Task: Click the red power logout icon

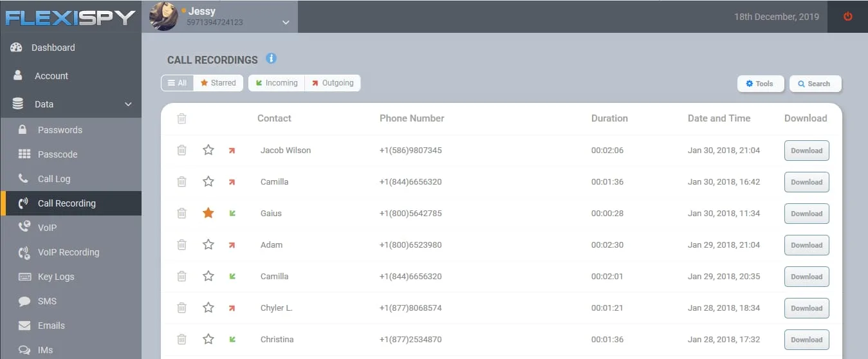Action: click(x=847, y=17)
